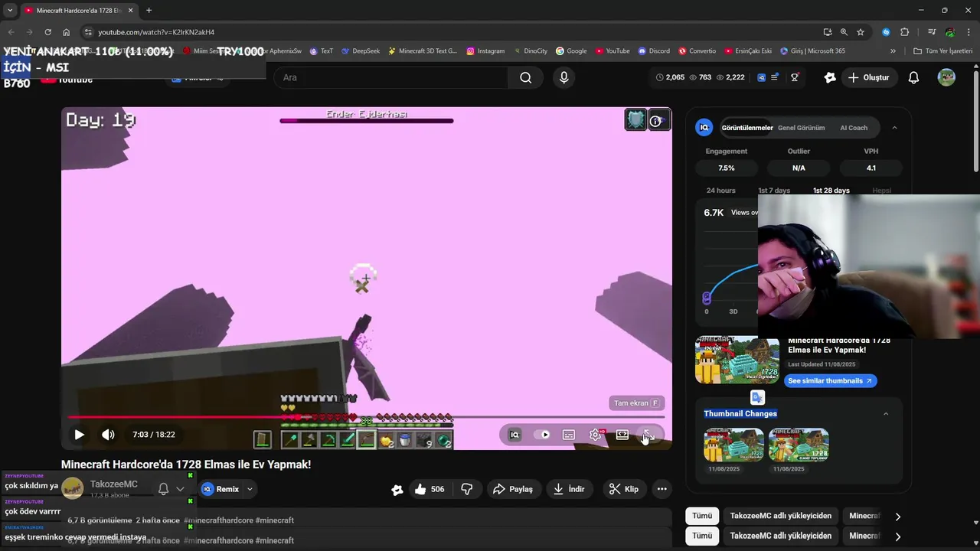Open Chrome three-dot menu

[969, 32]
